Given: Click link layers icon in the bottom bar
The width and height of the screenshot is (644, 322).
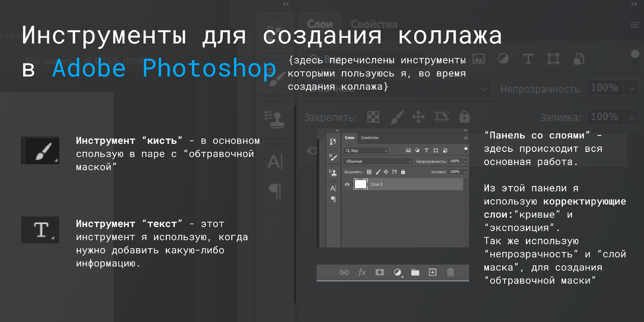Looking at the screenshot, I should pyautogui.click(x=344, y=272).
